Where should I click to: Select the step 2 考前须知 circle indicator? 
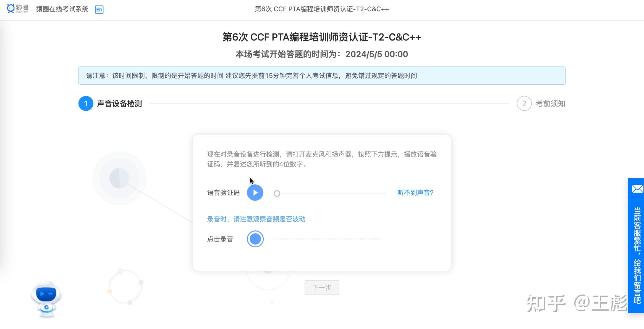(524, 104)
